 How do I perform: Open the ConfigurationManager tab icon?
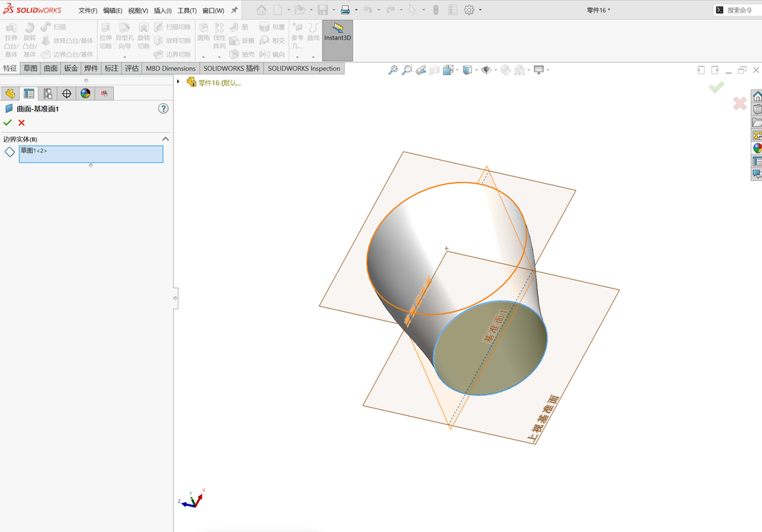click(48, 93)
